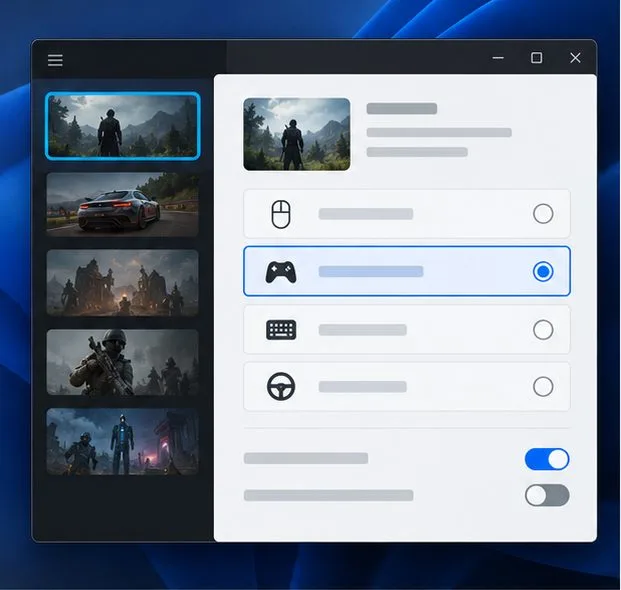Choose the mouse option radio button
Screen dimensions: 621x590
coord(543,214)
